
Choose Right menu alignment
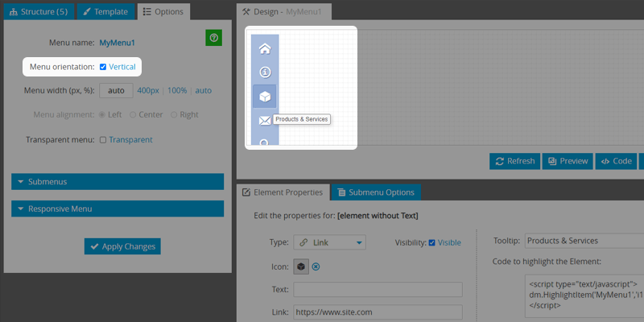click(x=174, y=115)
